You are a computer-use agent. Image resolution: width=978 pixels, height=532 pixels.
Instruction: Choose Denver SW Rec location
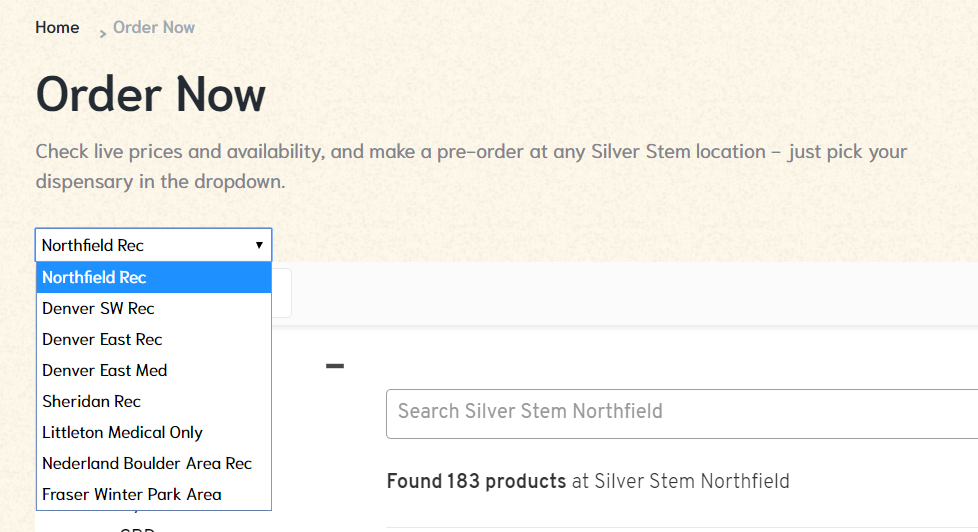tap(153, 308)
